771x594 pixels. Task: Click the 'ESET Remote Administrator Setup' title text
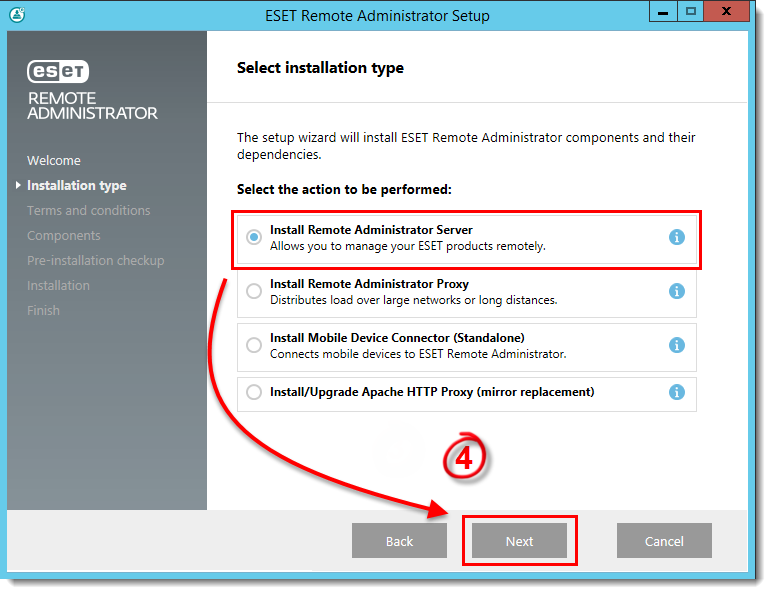377,16
